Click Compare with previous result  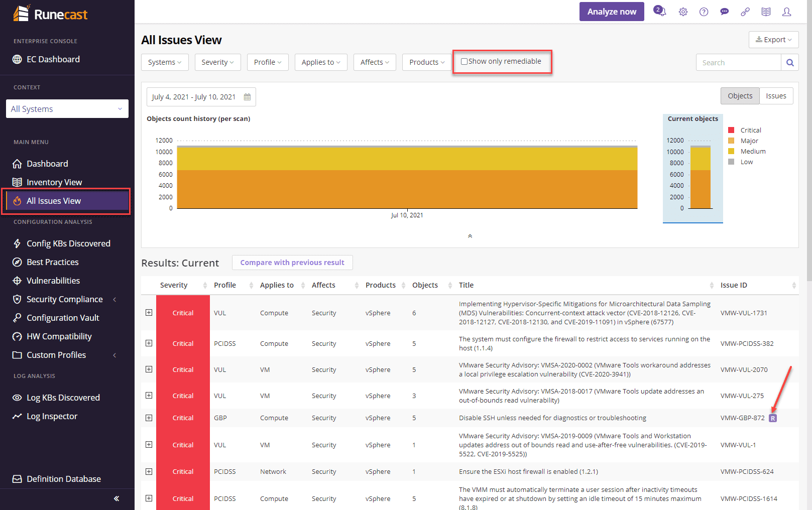pos(292,262)
